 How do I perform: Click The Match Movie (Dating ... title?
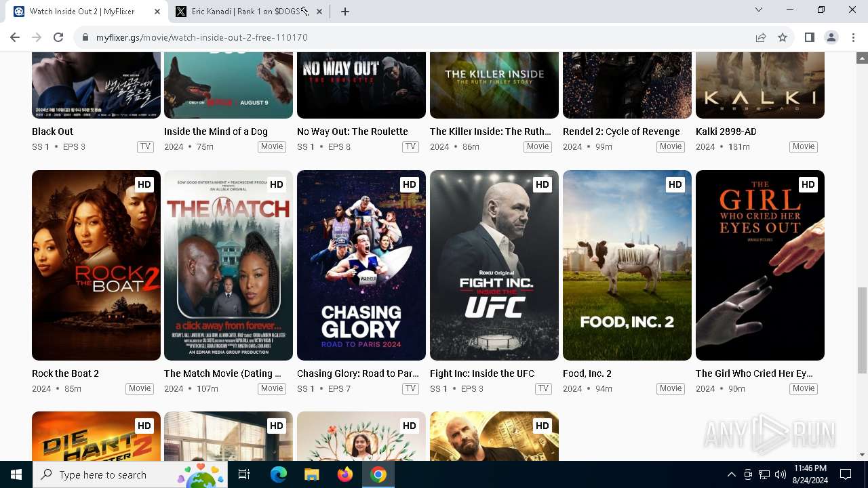(222, 373)
